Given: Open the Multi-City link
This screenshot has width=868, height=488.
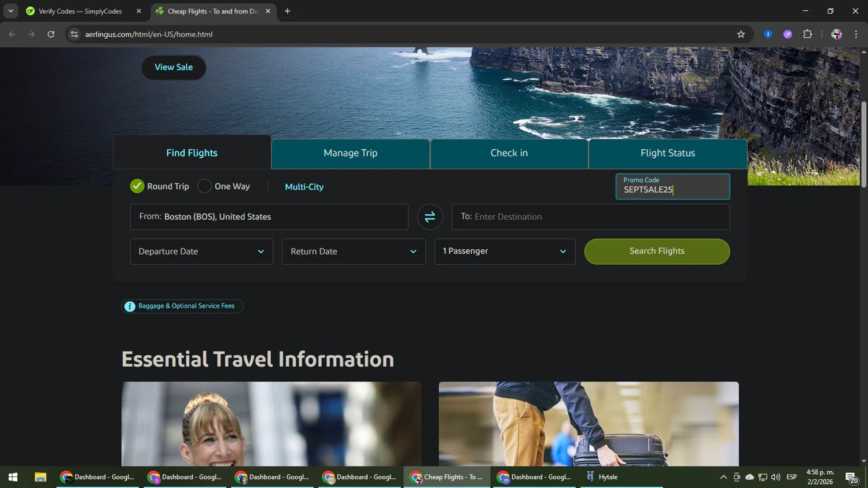Looking at the screenshot, I should click(x=304, y=187).
